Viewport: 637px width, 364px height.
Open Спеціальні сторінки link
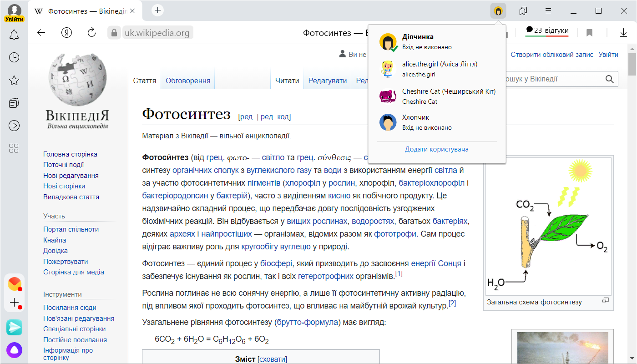75,329
